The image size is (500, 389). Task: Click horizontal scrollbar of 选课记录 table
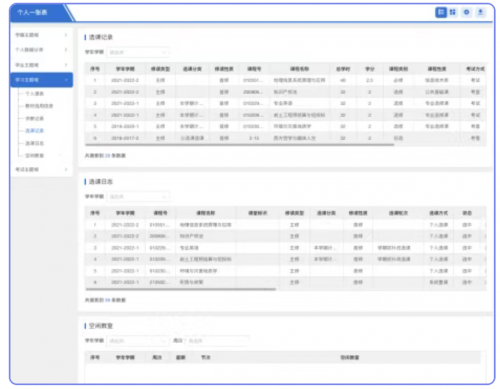(x=240, y=145)
